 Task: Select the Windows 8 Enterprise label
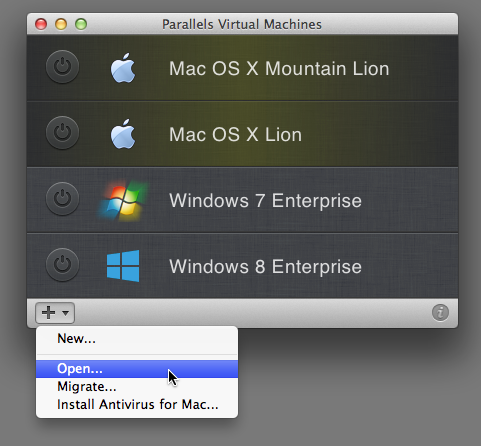click(x=265, y=267)
